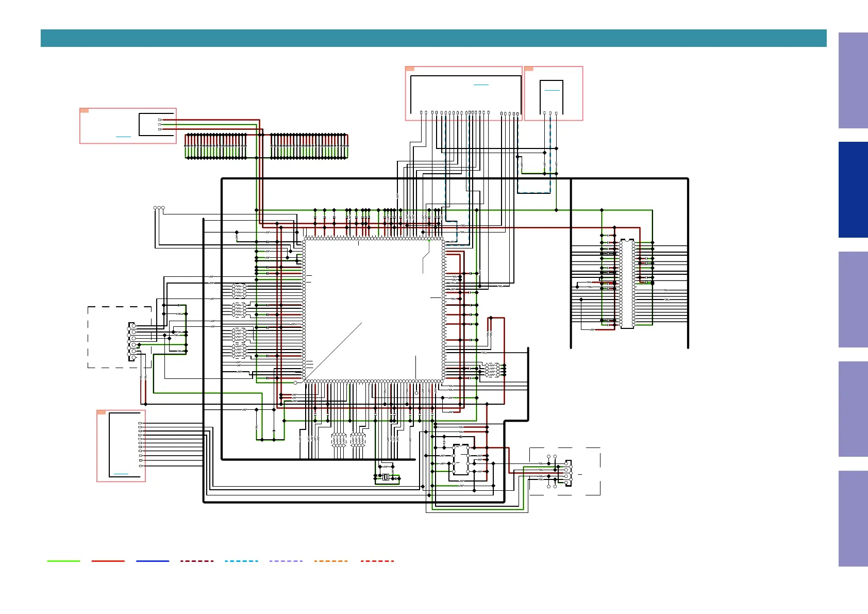The width and height of the screenshot is (868, 614).
Task: Click the orange dashed legend line
Action: click(331, 561)
